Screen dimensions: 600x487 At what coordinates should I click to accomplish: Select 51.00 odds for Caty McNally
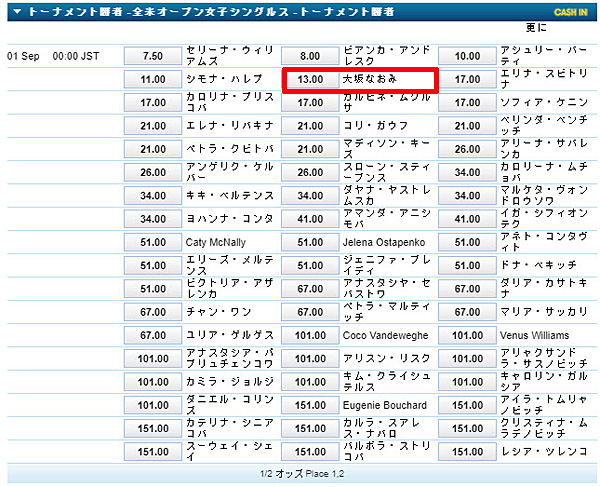(x=153, y=242)
